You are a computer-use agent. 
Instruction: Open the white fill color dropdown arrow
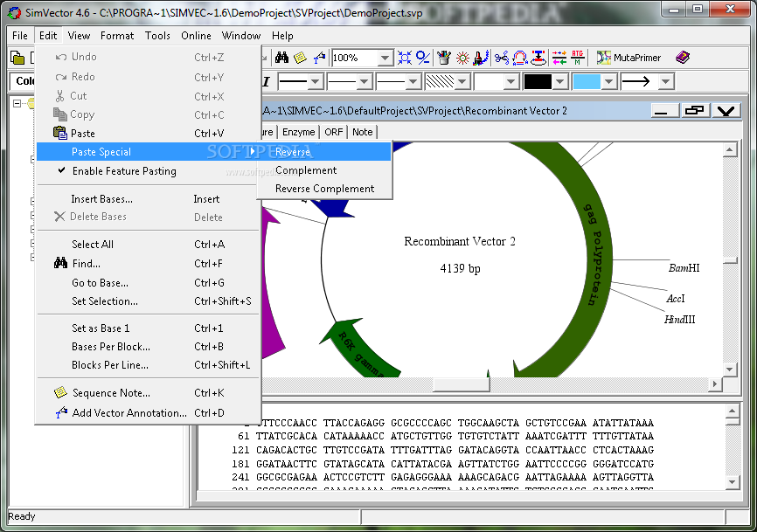pos(511,81)
